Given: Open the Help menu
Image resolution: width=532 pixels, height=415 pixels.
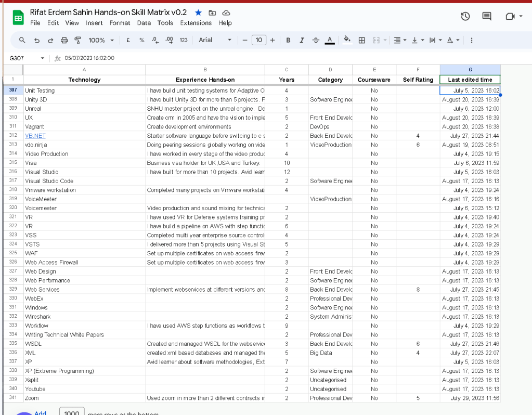Looking at the screenshot, I should pos(225,23).
